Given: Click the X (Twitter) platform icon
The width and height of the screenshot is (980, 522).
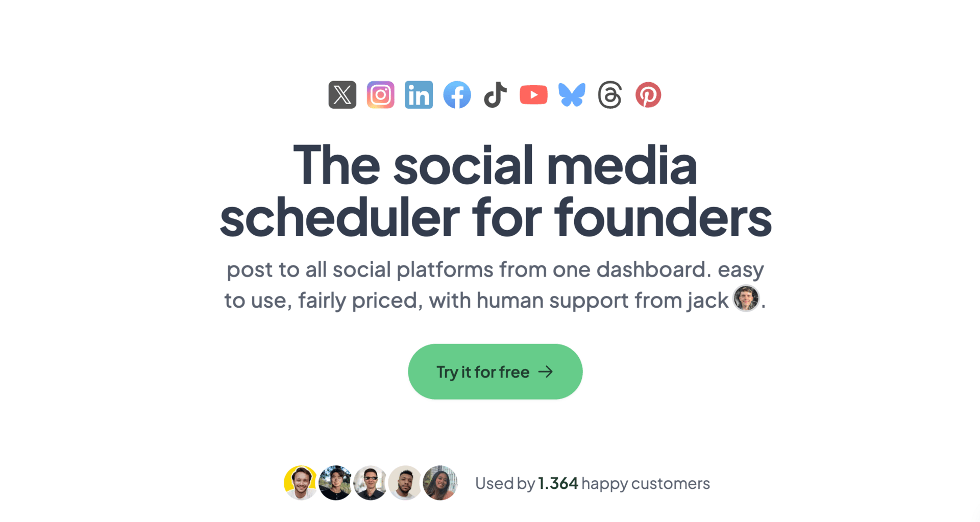Looking at the screenshot, I should pyautogui.click(x=342, y=95).
